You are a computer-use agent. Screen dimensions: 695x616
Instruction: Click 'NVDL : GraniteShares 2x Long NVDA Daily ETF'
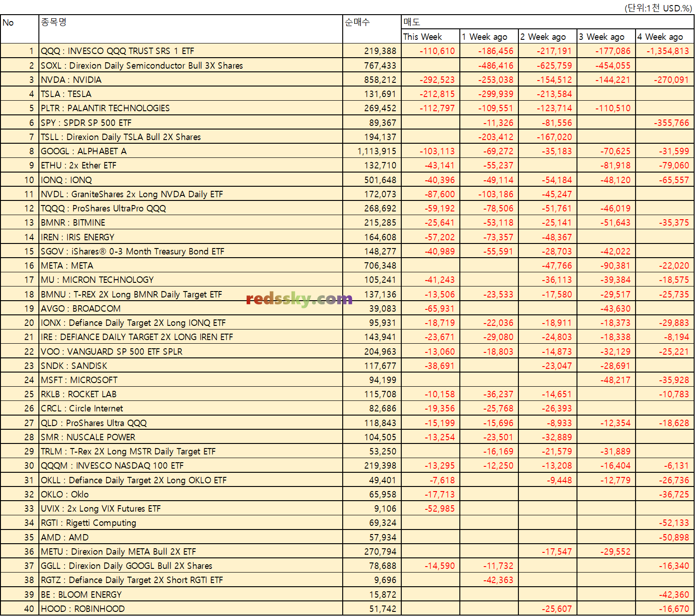pyautogui.click(x=191, y=194)
